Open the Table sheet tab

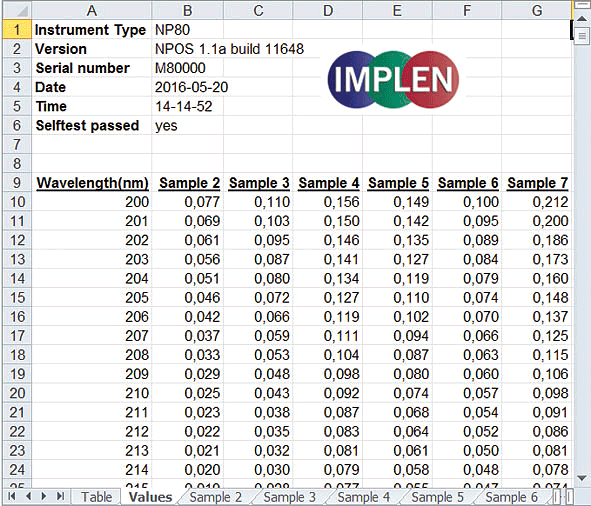click(96, 497)
